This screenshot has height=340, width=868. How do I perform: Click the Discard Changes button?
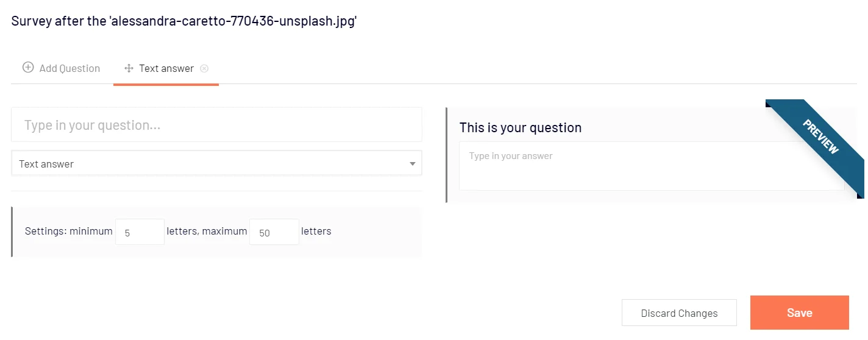coord(679,313)
